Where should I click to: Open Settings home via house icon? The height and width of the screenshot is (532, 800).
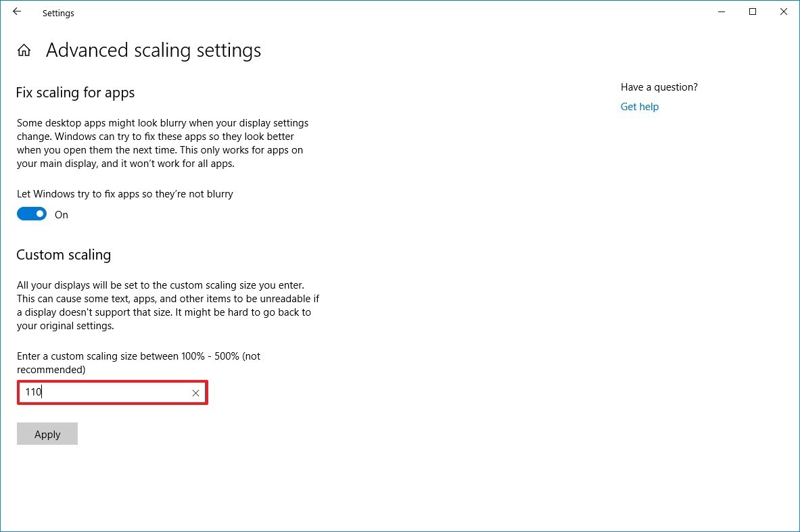pyautogui.click(x=23, y=49)
